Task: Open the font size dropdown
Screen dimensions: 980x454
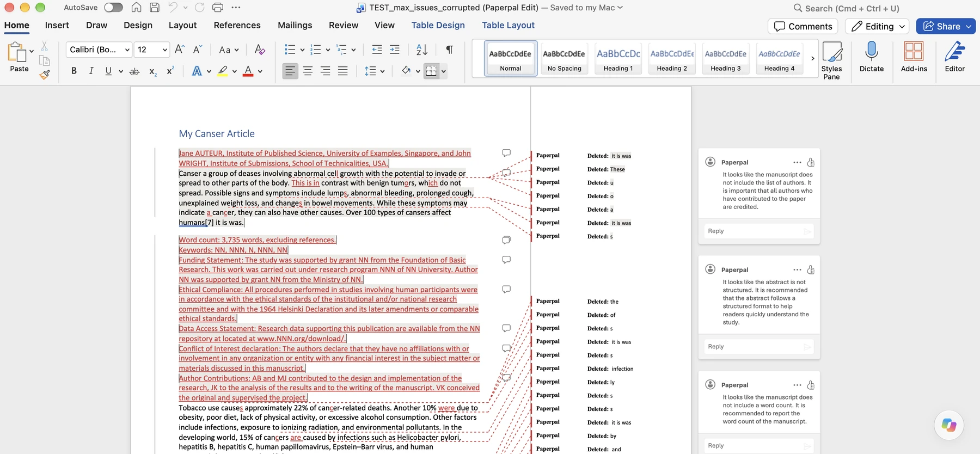Action: tap(165, 50)
